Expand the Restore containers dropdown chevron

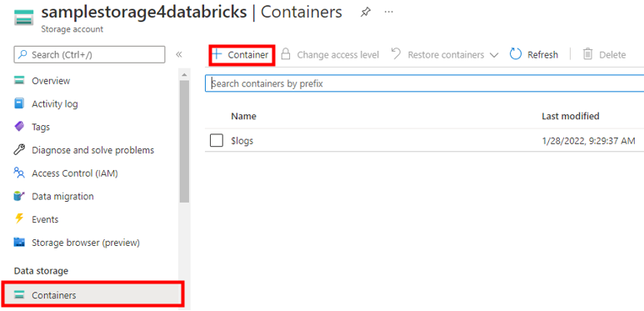pyautogui.click(x=494, y=55)
